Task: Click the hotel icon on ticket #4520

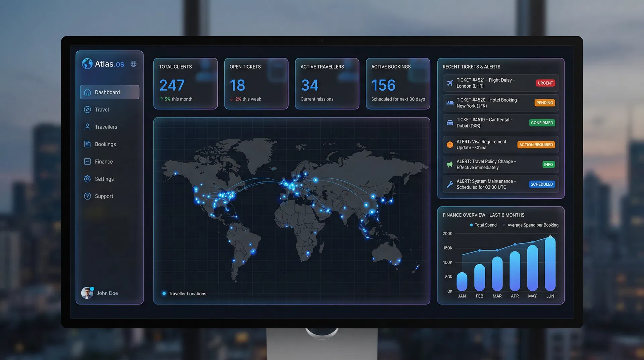Action: tap(450, 103)
